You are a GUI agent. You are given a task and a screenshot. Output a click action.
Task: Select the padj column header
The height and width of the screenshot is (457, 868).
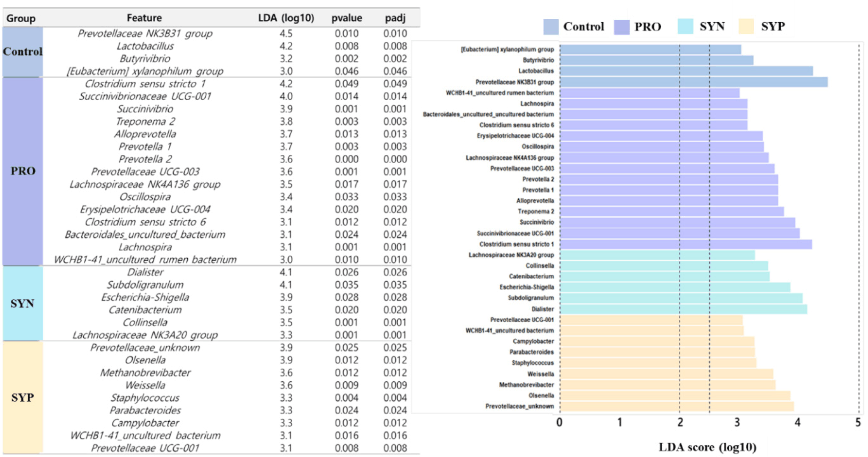tap(395, 18)
